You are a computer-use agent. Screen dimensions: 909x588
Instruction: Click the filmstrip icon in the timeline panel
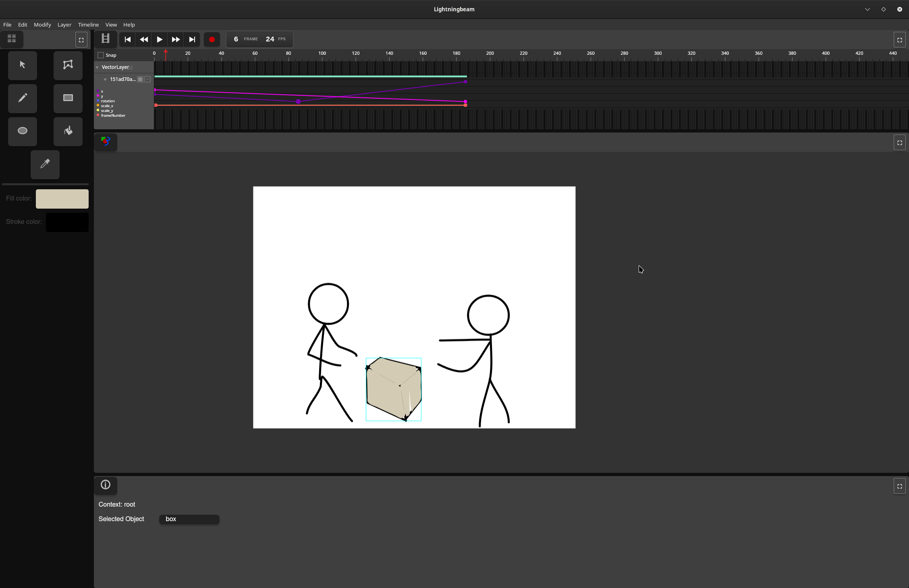(x=106, y=39)
